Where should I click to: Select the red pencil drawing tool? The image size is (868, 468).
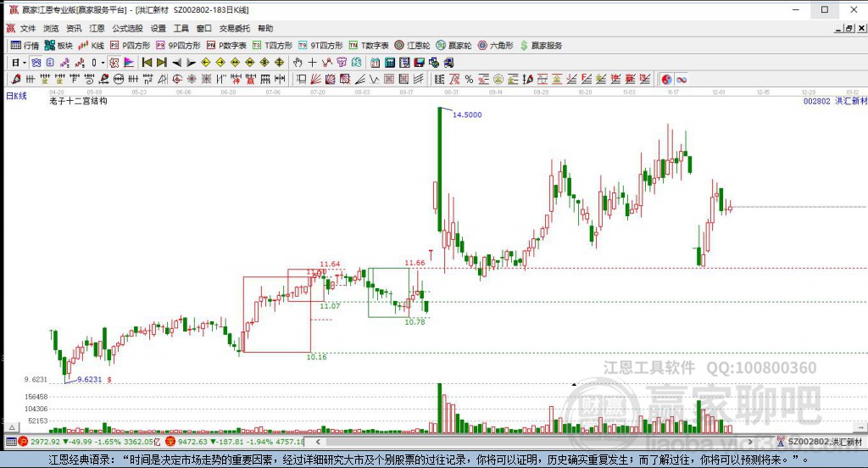point(15,79)
